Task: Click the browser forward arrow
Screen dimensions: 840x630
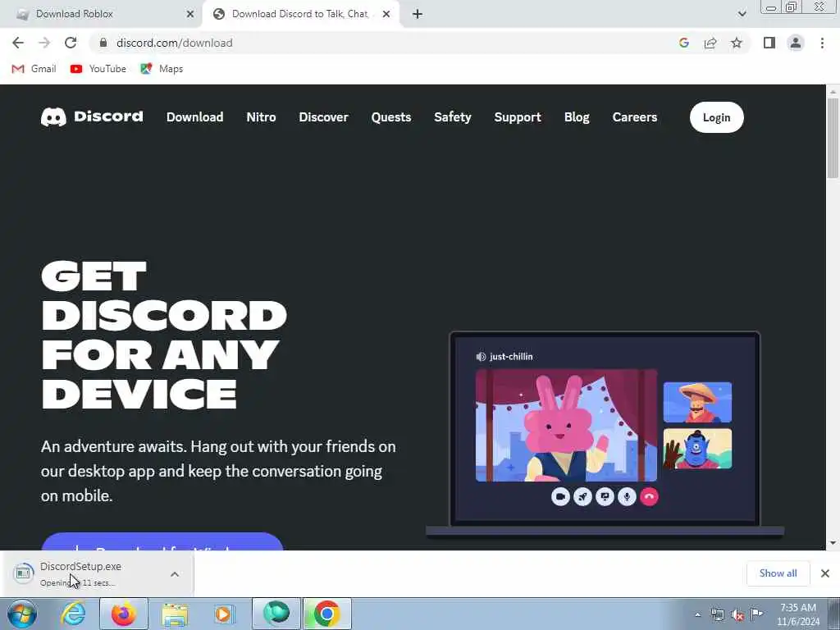Action: pyautogui.click(x=44, y=43)
